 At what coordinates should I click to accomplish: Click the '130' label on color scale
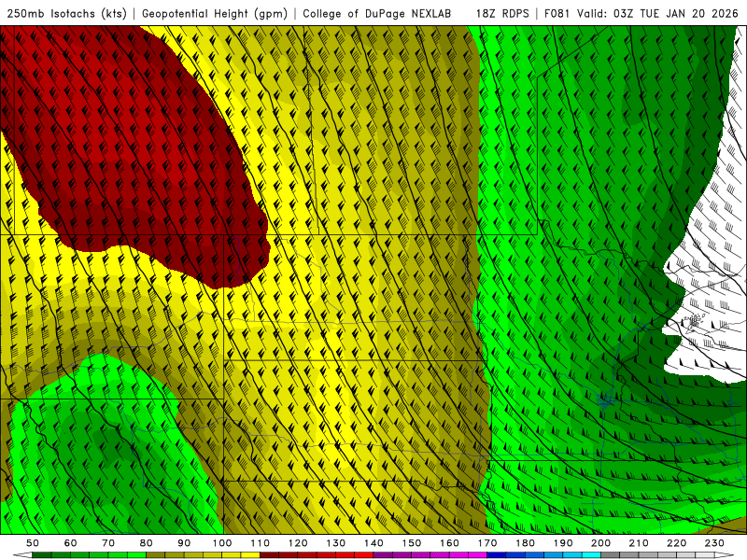click(x=336, y=543)
